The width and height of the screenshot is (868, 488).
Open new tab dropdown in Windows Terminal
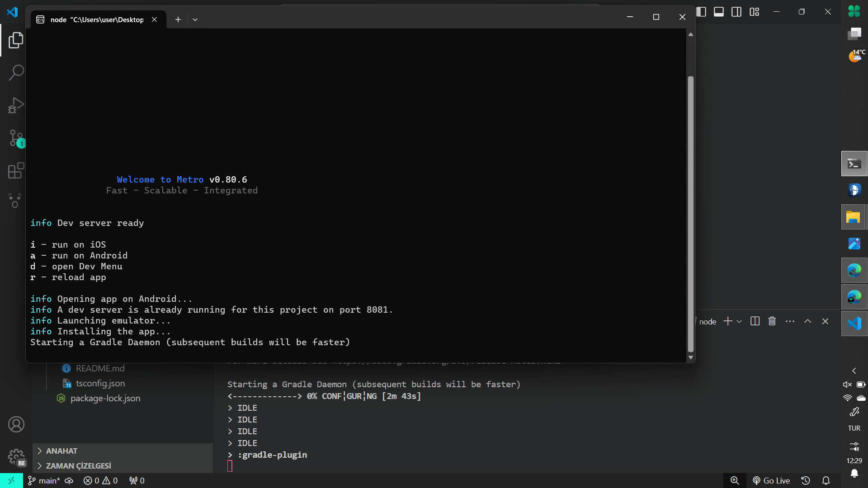click(x=195, y=19)
